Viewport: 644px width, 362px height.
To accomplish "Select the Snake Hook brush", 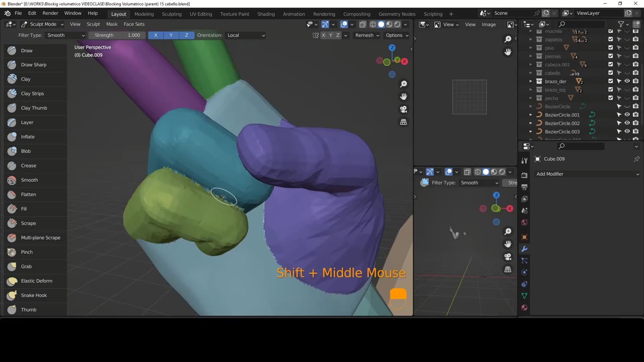I will 35,295.
